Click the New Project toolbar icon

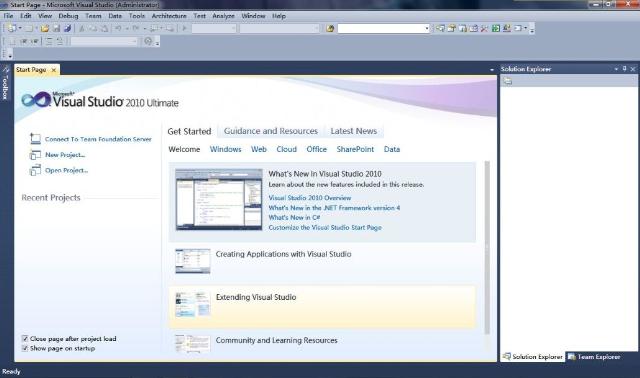[11, 28]
